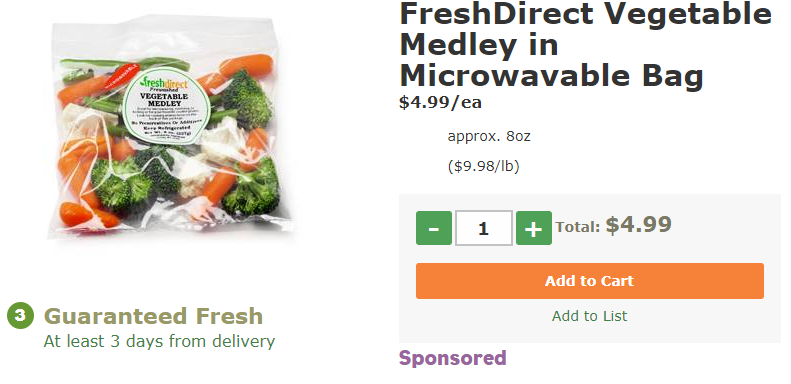The width and height of the screenshot is (791, 384).
Task: Click VEGETABLE MEDLEY text on package sticker
Action: [163, 99]
